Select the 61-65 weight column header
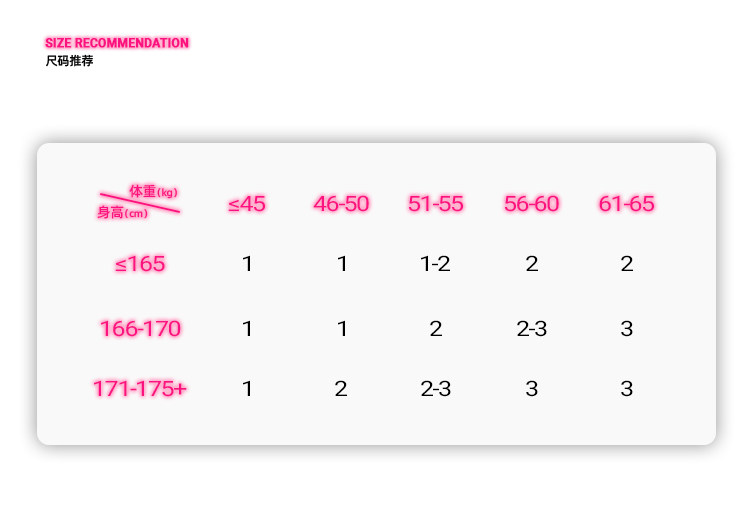Viewport: 750px width, 506px height. pos(626,204)
